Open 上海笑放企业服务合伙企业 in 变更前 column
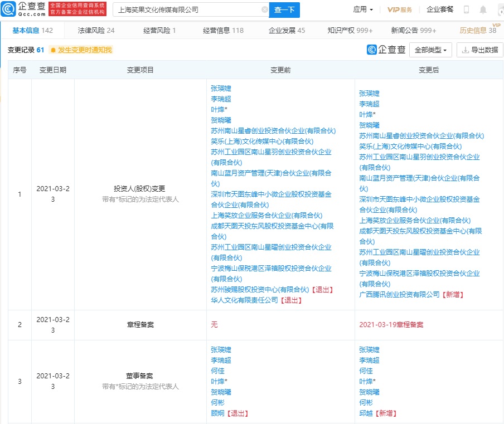 (266, 216)
